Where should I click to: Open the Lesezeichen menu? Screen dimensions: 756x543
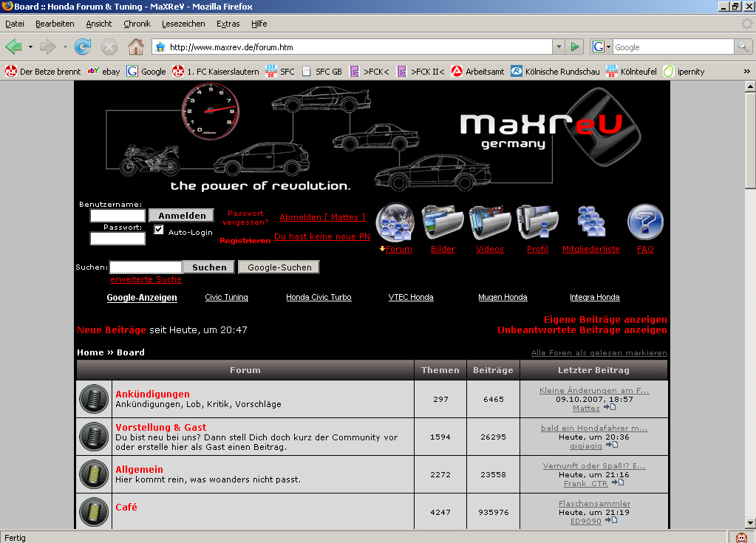coord(182,24)
